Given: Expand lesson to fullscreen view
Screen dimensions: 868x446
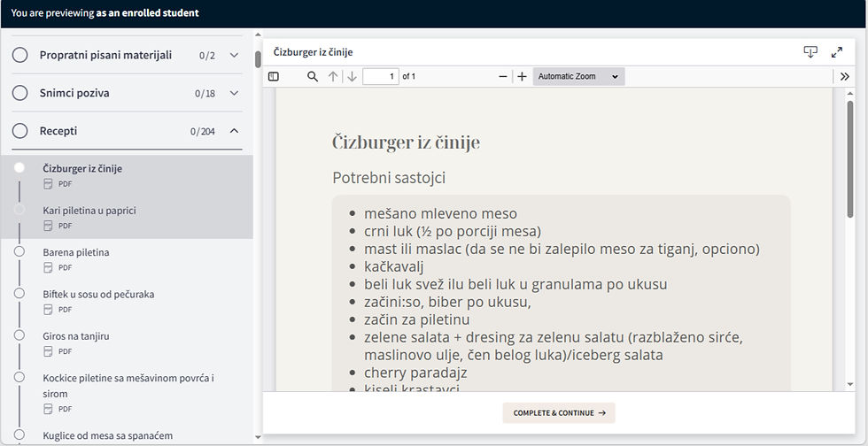Looking at the screenshot, I should tap(837, 52).
